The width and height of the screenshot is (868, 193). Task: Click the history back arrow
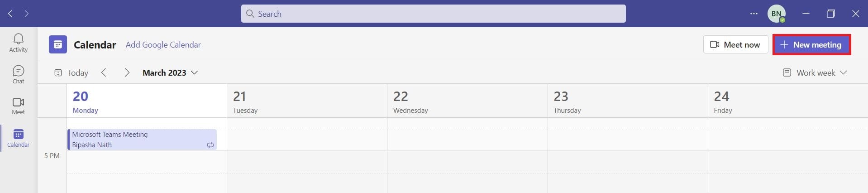coord(10,14)
